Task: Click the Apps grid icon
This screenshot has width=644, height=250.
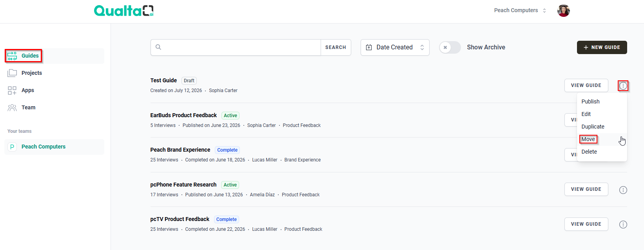Action: click(x=12, y=91)
